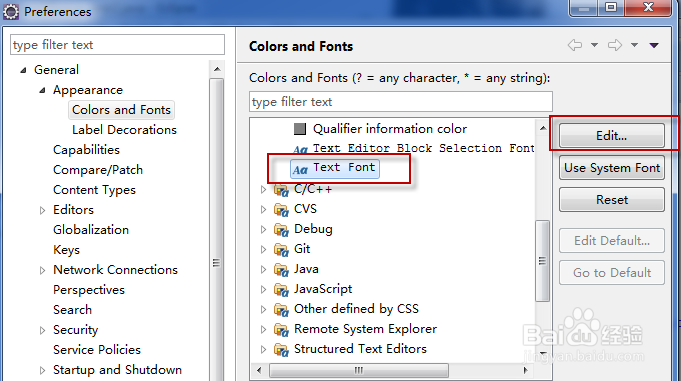Click the Reset button
This screenshot has width=681, height=381.
[x=612, y=200]
